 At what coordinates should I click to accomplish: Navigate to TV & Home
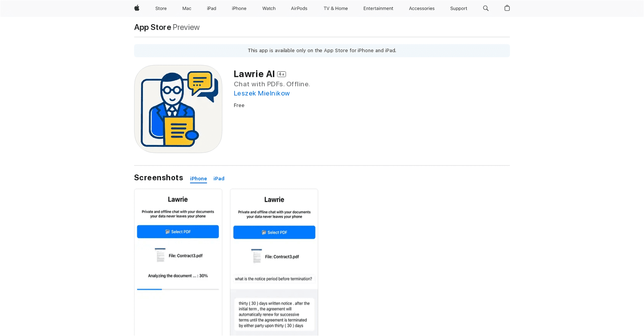(336, 8)
